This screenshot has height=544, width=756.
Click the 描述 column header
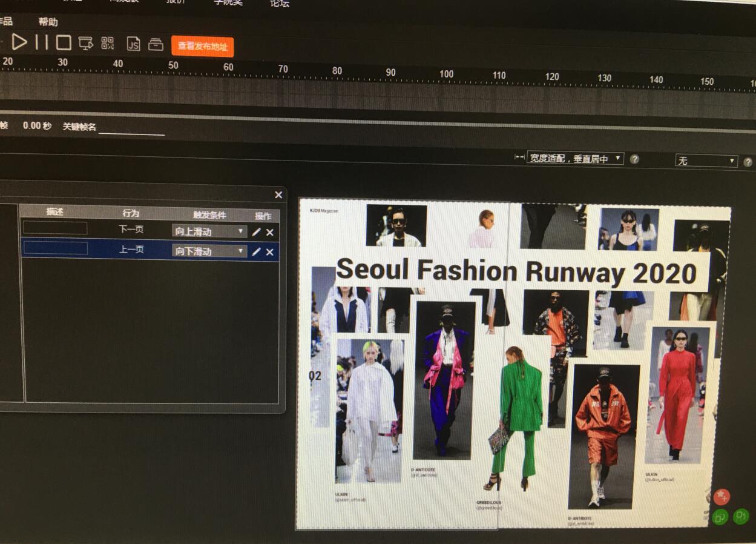[x=55, y=211]
